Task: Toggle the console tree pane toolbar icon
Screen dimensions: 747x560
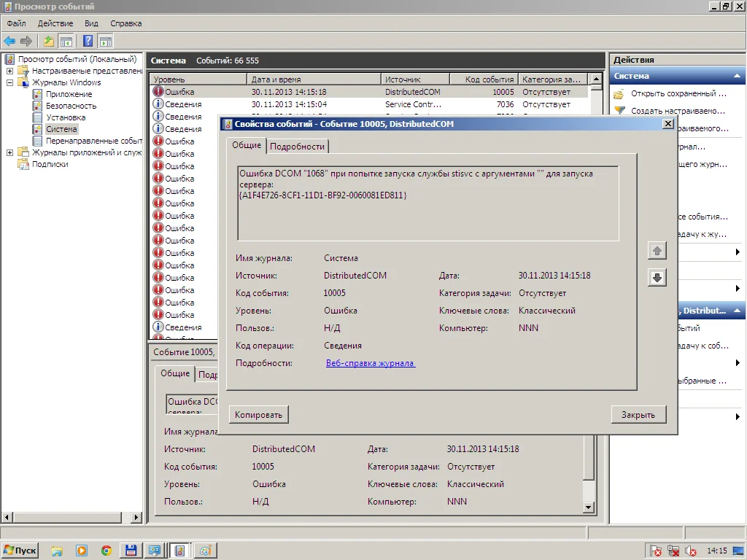Action: click(66, 41)
